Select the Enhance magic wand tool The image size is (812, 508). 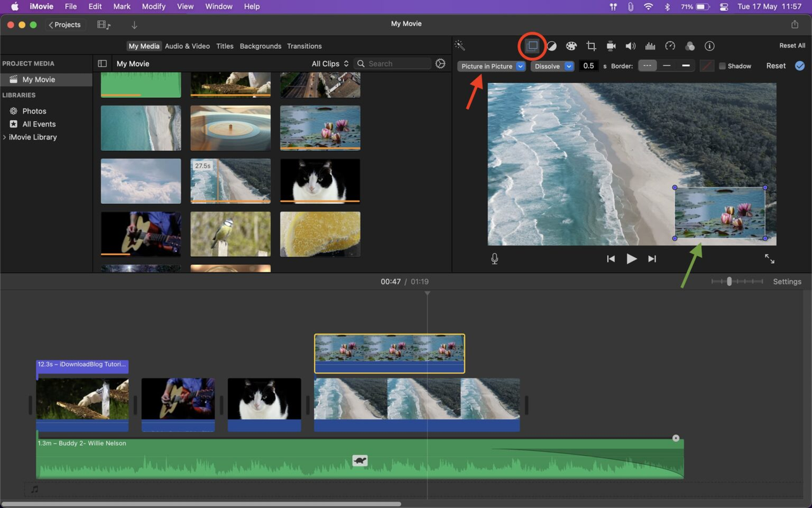point(459,46)
